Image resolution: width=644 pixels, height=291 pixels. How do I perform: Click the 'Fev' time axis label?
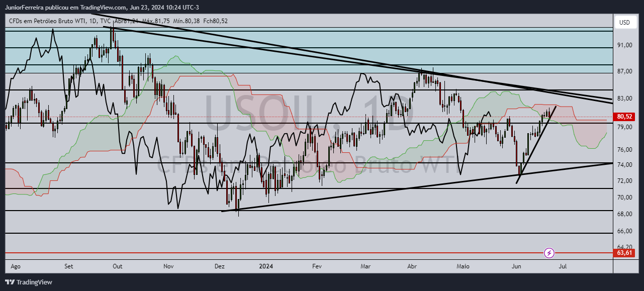click(317, 266)
